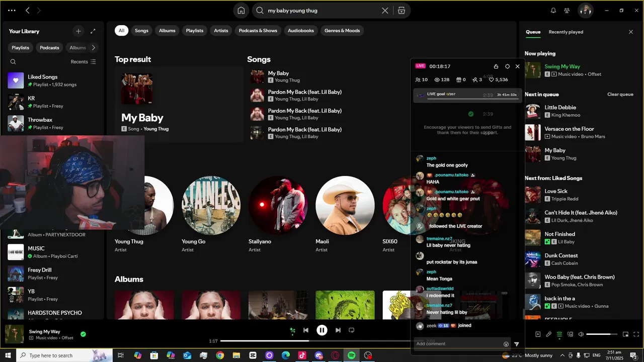This screenshot has height=362, width=644.
Task: Open Podcasts & Shows tab
Action: point(258,31)
